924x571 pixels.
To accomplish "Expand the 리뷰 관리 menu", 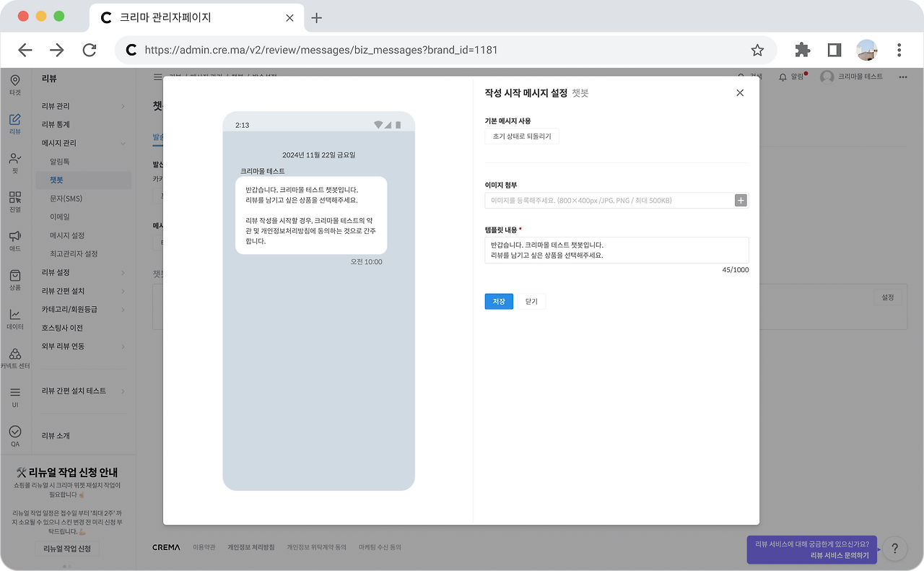I will pyautogui.click(x=83, y=106).
